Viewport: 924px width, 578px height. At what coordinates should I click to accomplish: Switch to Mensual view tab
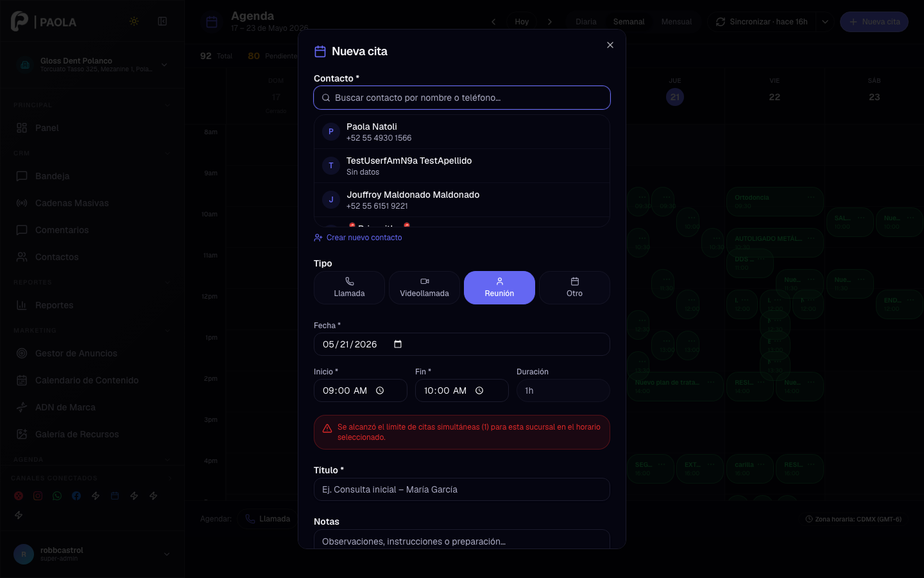676,22
